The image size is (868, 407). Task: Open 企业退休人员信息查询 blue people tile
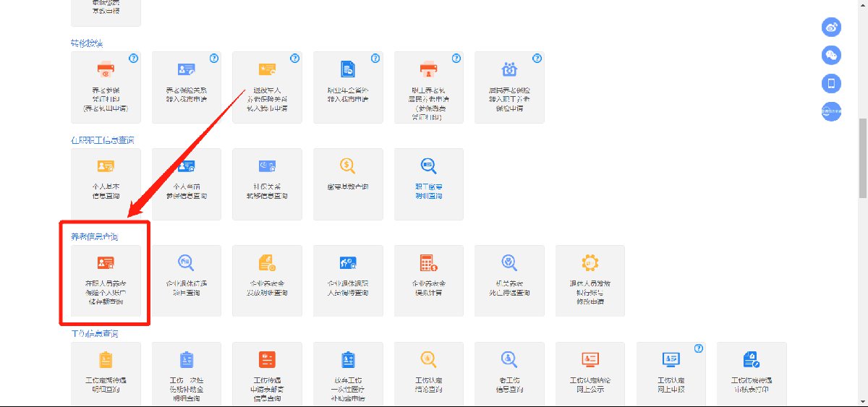[x=348, y=280]
